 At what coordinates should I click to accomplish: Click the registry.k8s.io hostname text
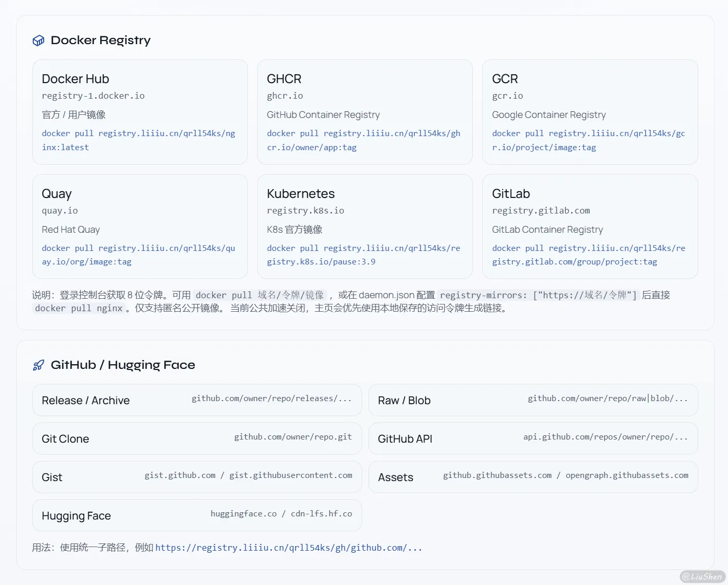(306, 210)
